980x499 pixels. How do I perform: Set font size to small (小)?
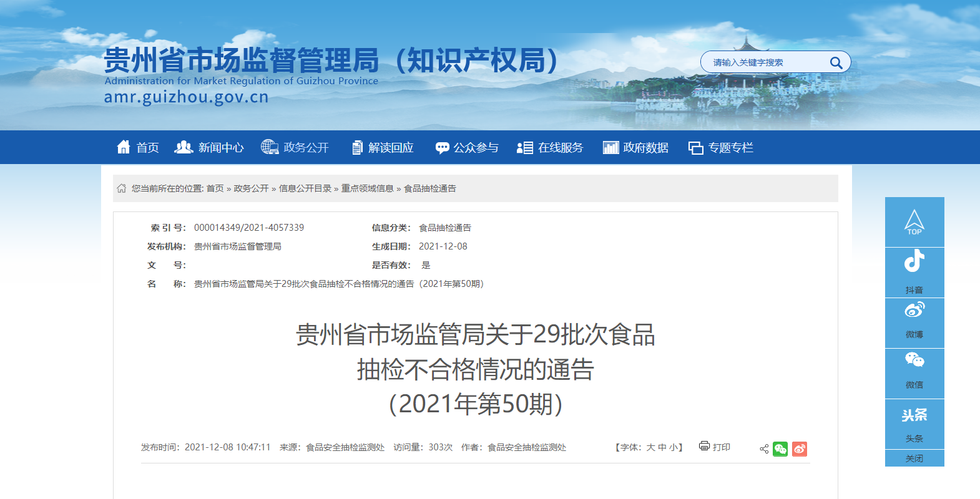point(674,448)
